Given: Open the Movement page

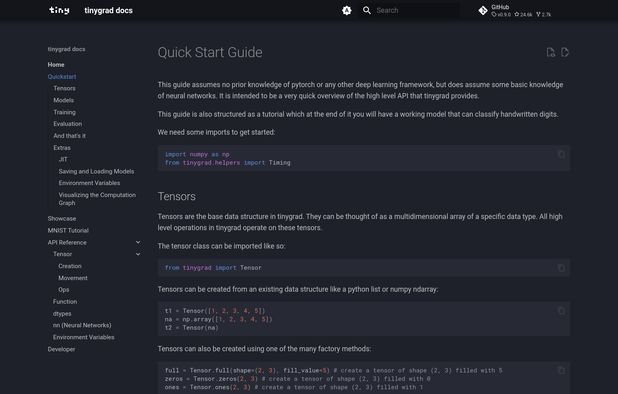Looking at the screenshot, I should coord(73,278).
